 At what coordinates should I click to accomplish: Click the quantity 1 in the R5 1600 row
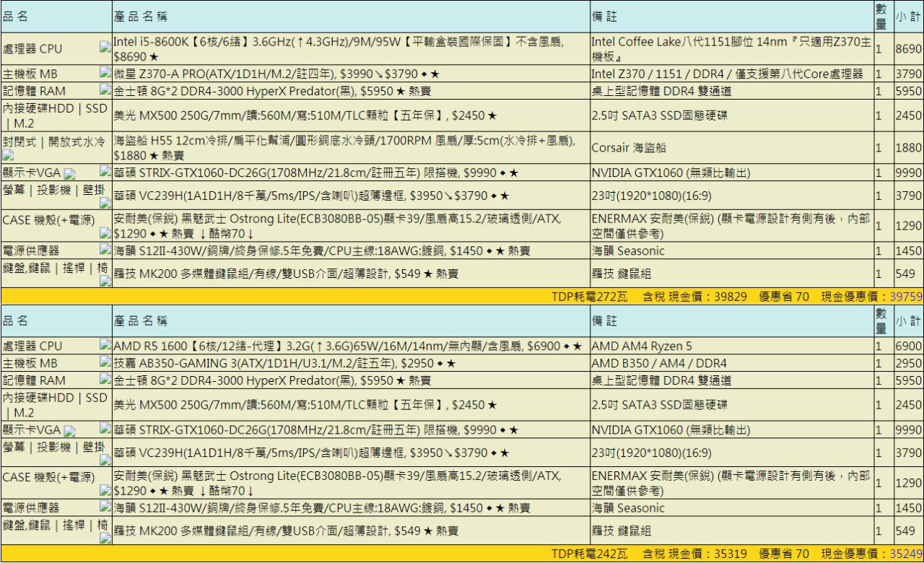(879, 346)
